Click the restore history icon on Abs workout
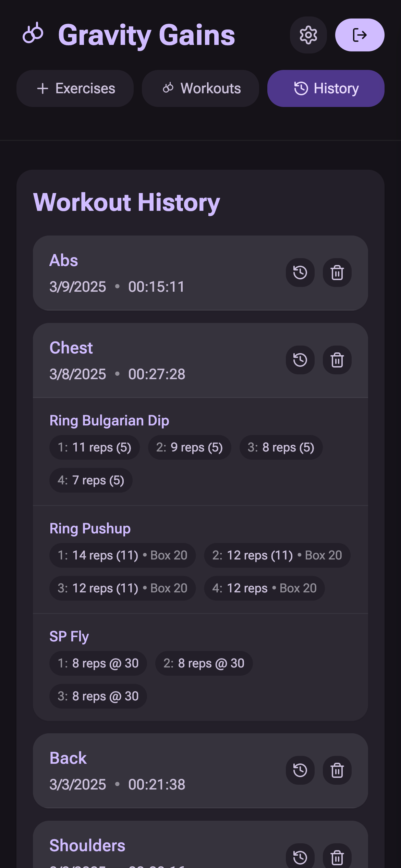Screen dimensions: 401x868 coord(300,273)
